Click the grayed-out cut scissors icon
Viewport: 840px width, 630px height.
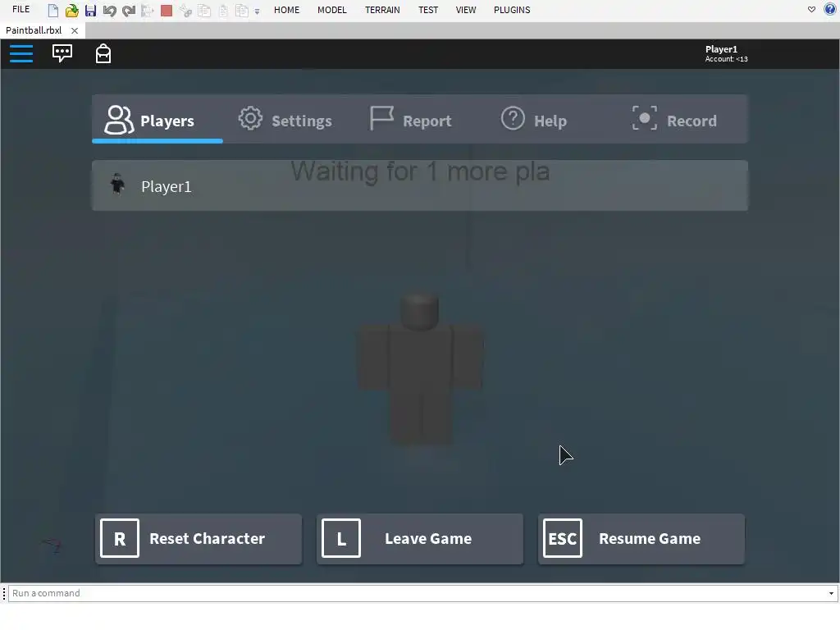(x=185, y=10)
